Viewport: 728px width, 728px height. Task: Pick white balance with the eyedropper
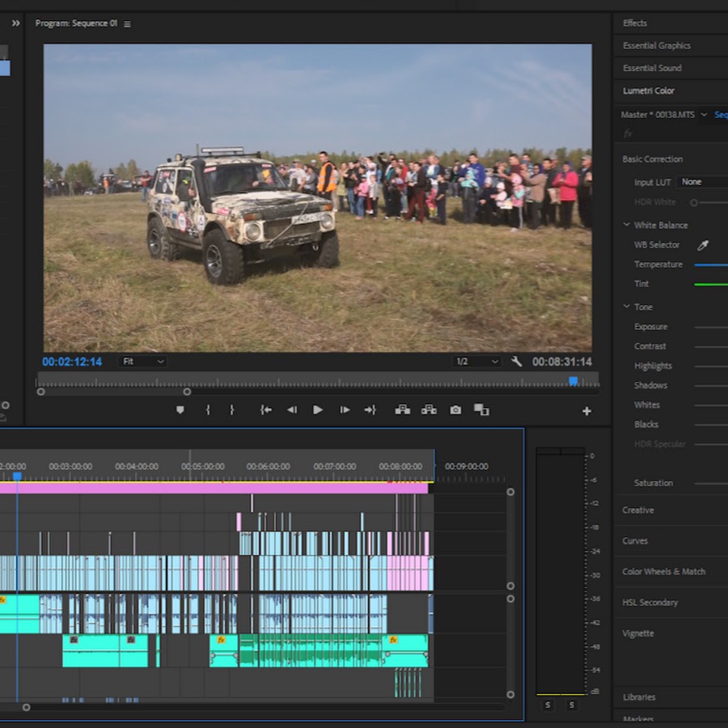click(x=702, y=245)
